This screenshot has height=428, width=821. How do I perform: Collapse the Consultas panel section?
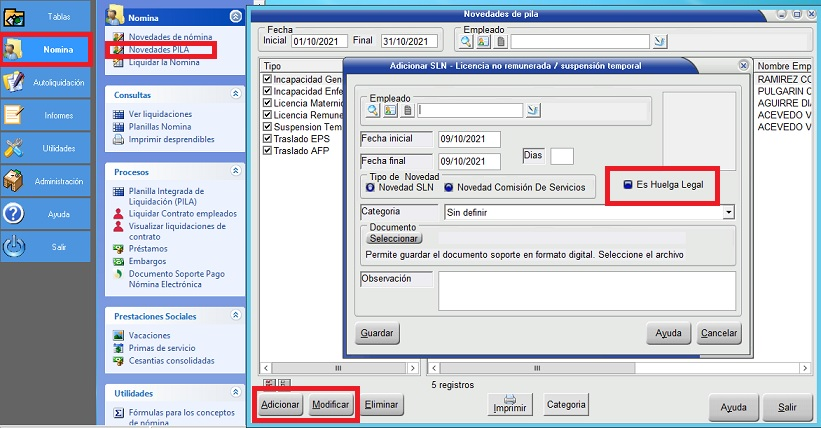235,93
